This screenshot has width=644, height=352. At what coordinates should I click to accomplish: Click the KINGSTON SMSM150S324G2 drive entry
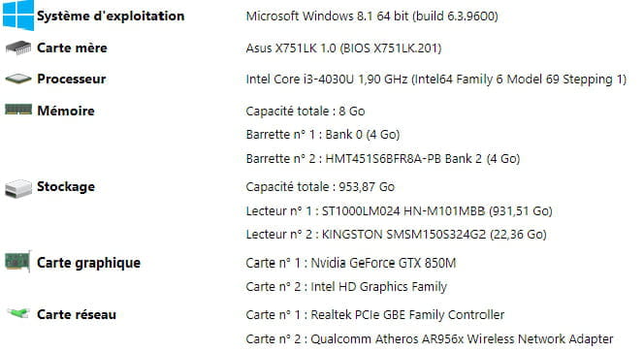[396, 235]
